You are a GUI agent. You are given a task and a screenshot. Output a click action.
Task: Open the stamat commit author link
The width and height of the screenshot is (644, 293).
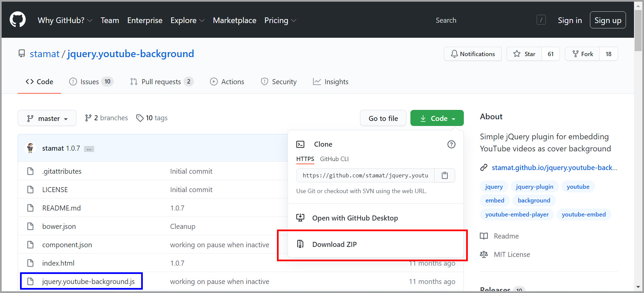pos(53,148)
